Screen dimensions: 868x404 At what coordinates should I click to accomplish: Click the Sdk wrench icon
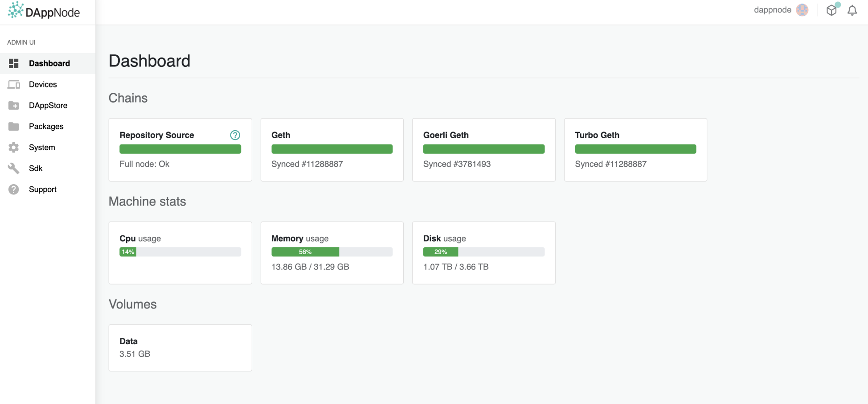[x=14, y=168]
